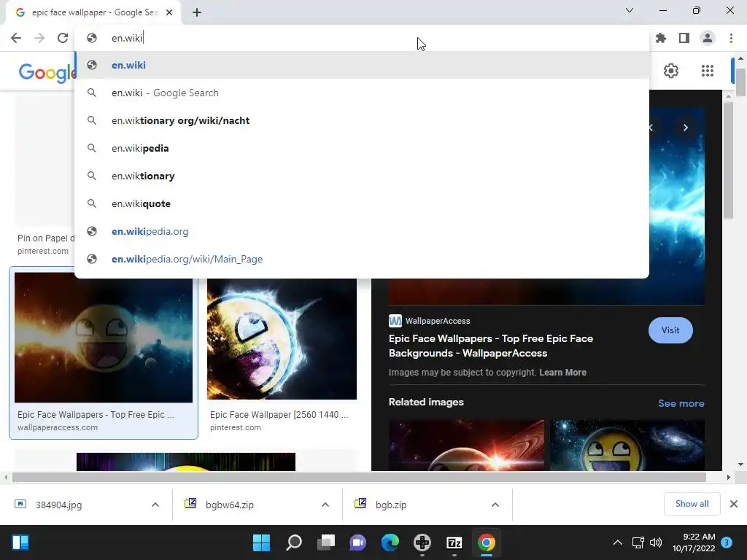Open Windows taskbar Search
Image resolution: width=747 pixels, height=560 pixels.
point(293,542)
